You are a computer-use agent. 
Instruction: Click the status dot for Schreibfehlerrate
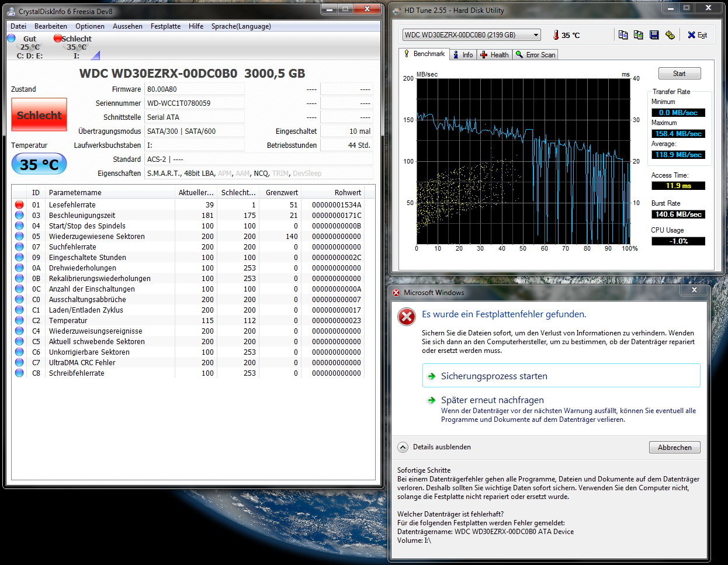[x=19, y=373]
